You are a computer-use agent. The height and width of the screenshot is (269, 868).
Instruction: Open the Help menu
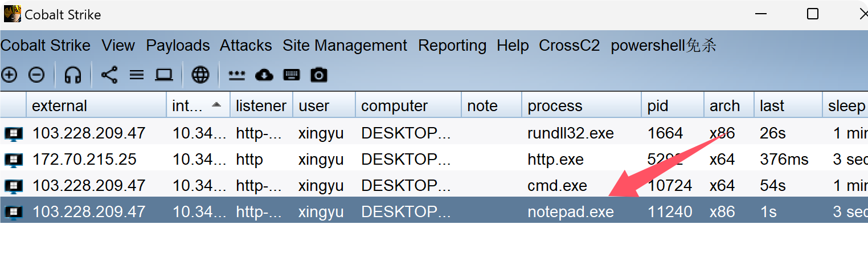tap(513, 46)
